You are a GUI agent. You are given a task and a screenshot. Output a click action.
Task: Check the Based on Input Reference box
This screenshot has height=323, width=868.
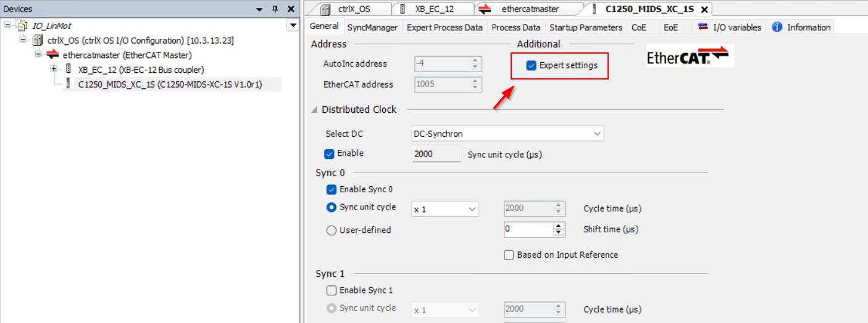509,255
